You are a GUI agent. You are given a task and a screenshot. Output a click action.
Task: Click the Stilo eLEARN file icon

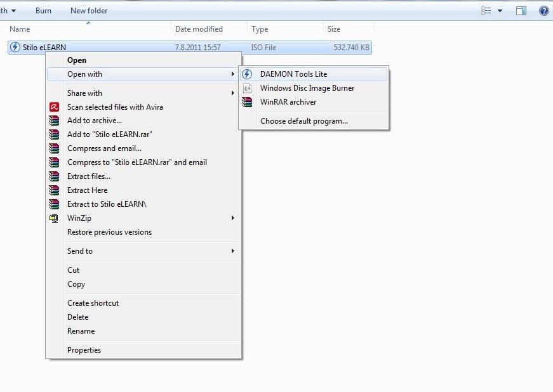tap(15, 47)
